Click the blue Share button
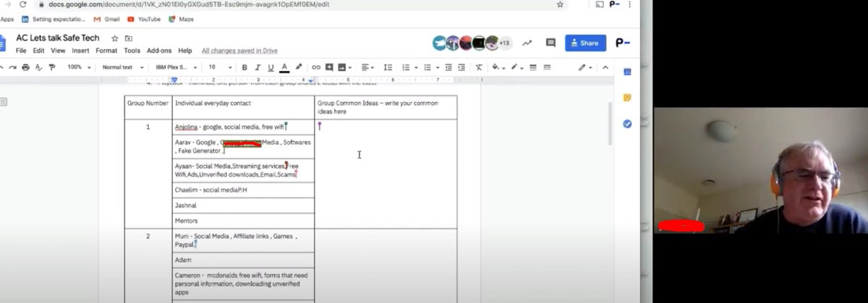 (x=585, y=43)
